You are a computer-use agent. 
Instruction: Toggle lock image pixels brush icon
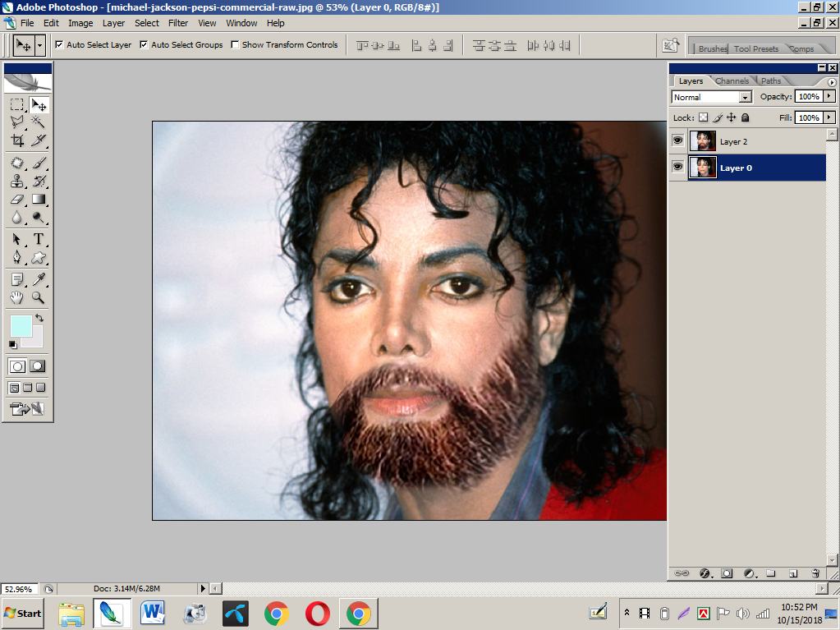click(718, 117)
